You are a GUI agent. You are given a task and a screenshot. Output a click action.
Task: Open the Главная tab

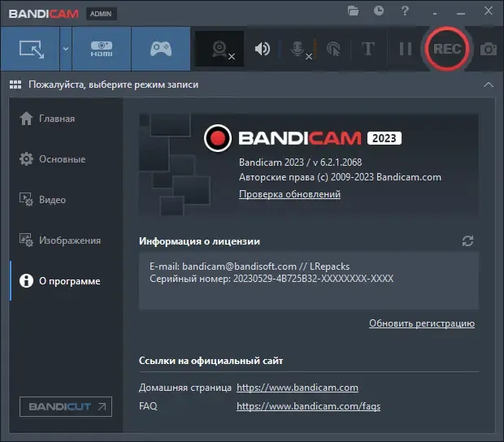[x=66, y=119]
